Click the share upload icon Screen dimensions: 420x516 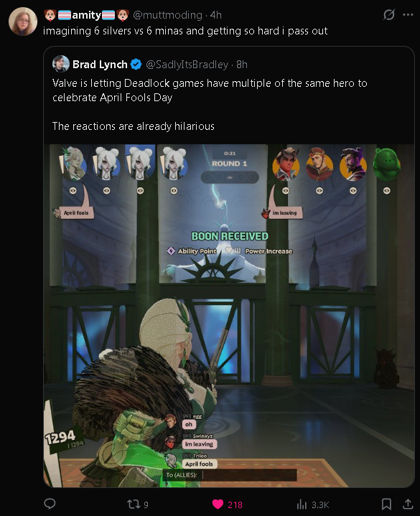pyautogui.click(x=408, y=504)
